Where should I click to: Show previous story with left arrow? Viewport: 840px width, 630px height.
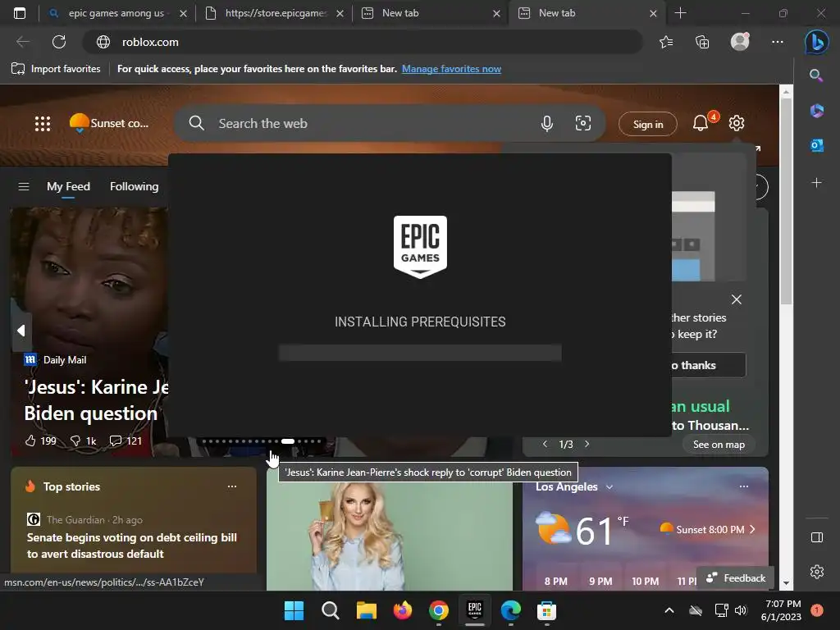(21, 331)
